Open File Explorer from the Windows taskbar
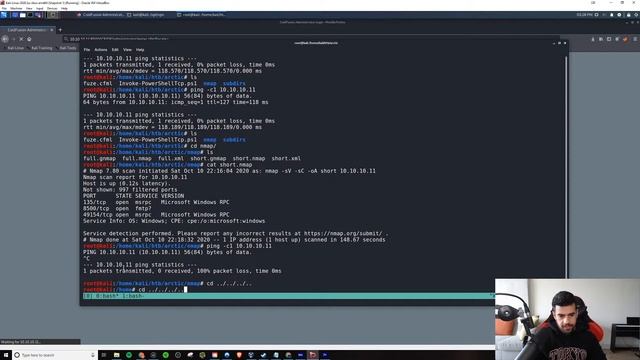This screenshot has height=360, width=640. click(x=116, y=355)
